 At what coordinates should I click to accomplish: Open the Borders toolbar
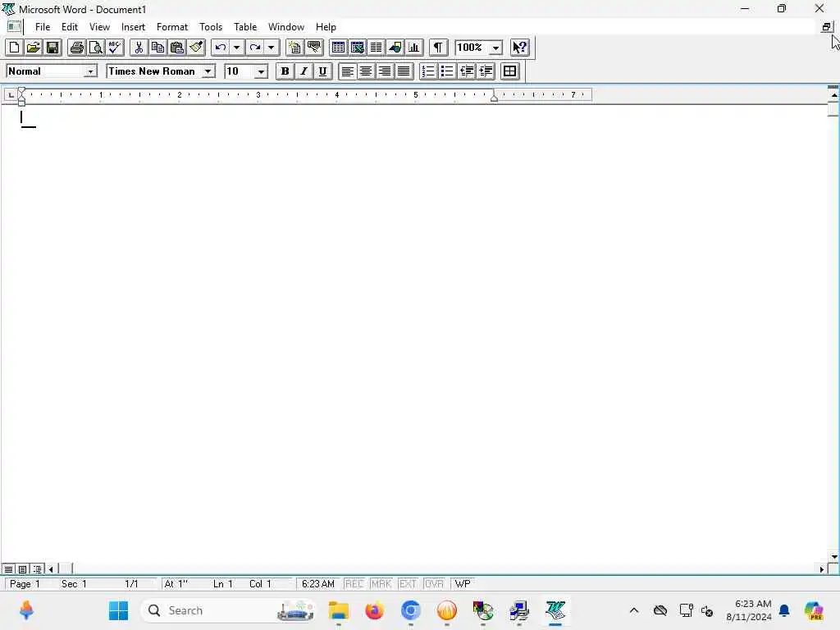[510, 71]
